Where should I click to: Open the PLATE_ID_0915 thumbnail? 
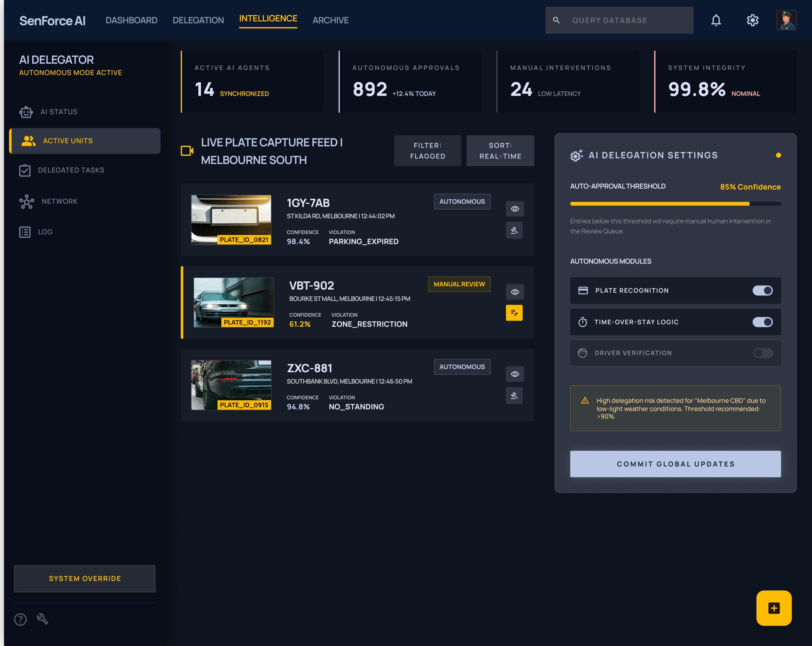click(231, 385)
